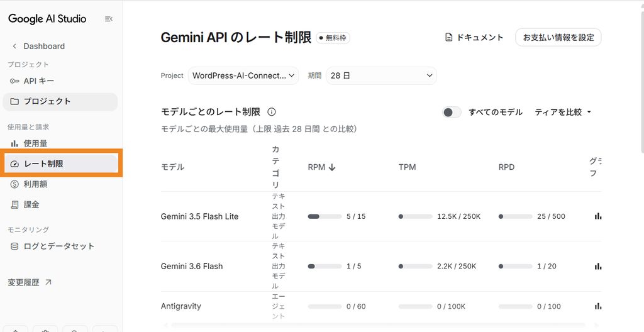Click お支払い情報を設定 button
The width and height of the screenshot is (644, 332).
point(558,37)
